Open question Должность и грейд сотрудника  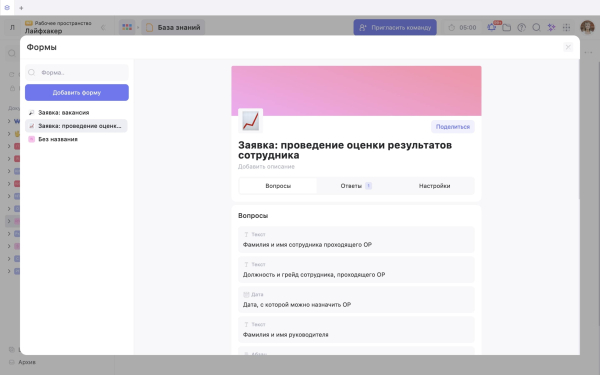[x=356, y=270]
